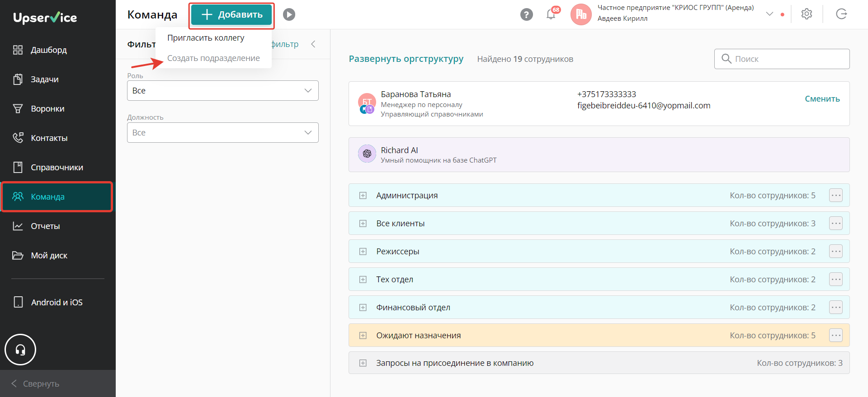The width and height of the screenshot is (868, 397).
Task: Click Развернуть оргструктуру link
Action: point(406,59)
